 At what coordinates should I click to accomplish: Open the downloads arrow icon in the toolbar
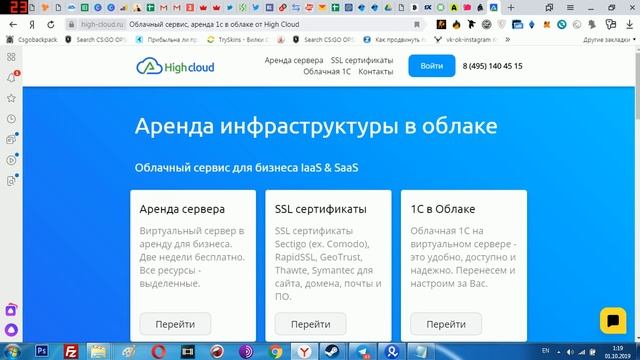click(x=630, y=24)
